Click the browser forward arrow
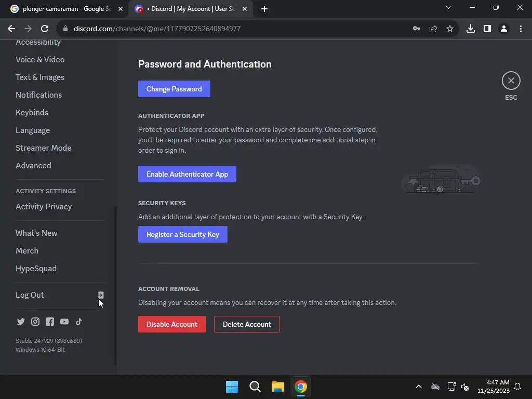532x399 pixels. click(28, 29)
